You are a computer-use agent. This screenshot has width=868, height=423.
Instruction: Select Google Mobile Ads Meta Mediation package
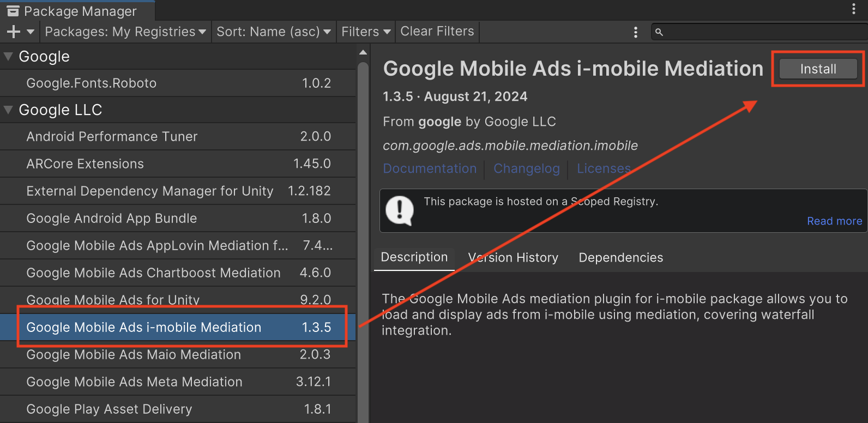tap(135, 382)
